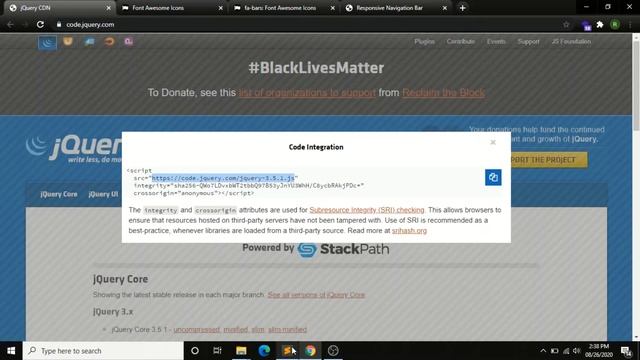Open uncompressed jQuery Core 3.5.1 link
The height and width of the screenshot is (360, 640).
click(196, 329)
